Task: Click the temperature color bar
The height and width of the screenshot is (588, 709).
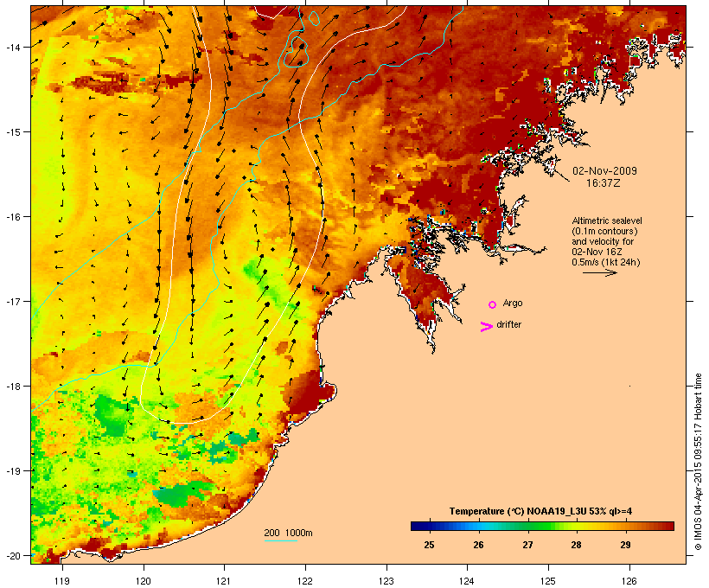Action: pos(543,526)
